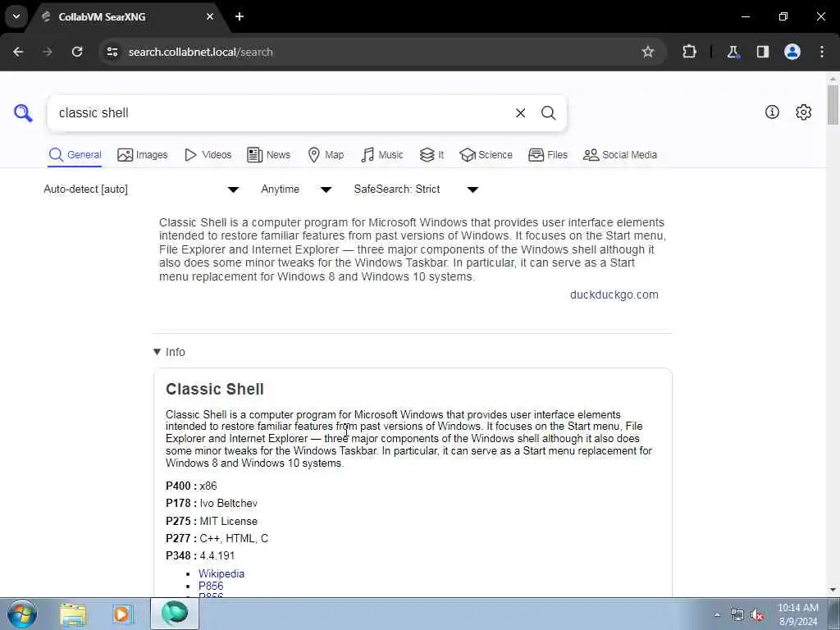Switch to the It tab

tap(431, 155)
